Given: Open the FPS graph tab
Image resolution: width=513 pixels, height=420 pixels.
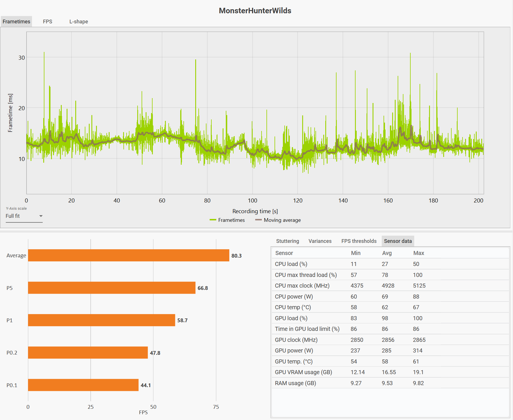Looking at the screenshot, I should (x=48, y=22).
